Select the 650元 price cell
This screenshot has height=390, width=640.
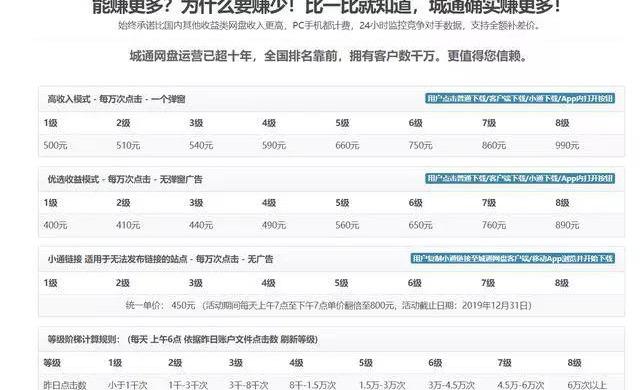420,225
